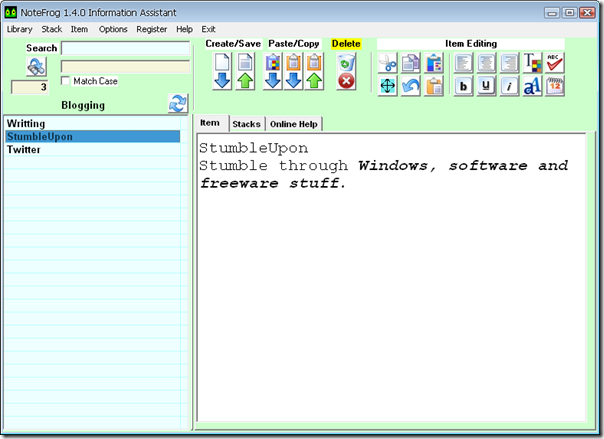The image size is (604, 439).
Task: Close the NoteFrog window
Action: (x=587, y=13)
